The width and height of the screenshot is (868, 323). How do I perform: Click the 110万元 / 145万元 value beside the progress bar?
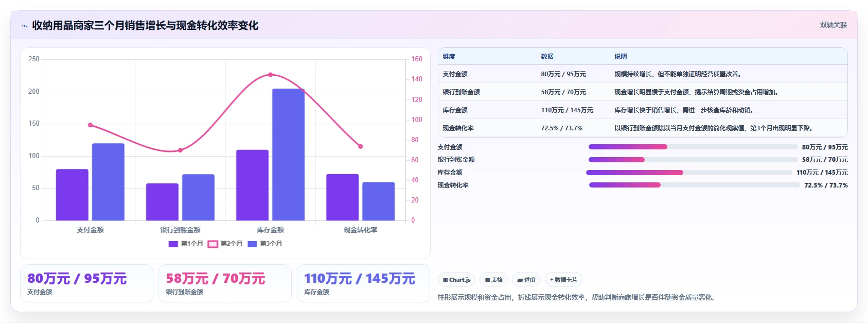point(822,173)
